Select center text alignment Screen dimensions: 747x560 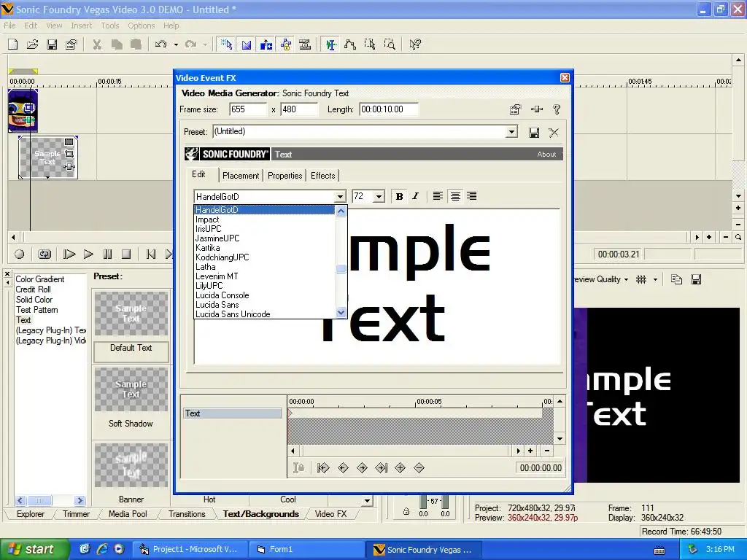(x=455, y=196)
